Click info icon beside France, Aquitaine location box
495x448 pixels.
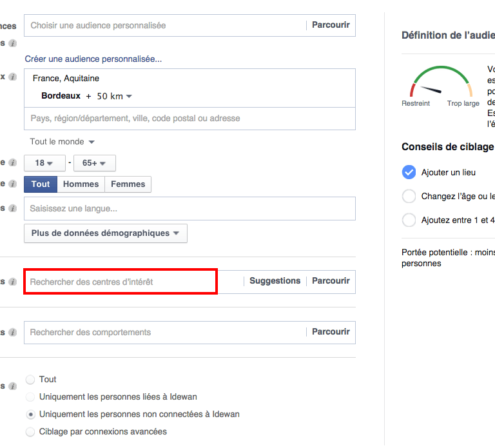click(x=12, y=77)
